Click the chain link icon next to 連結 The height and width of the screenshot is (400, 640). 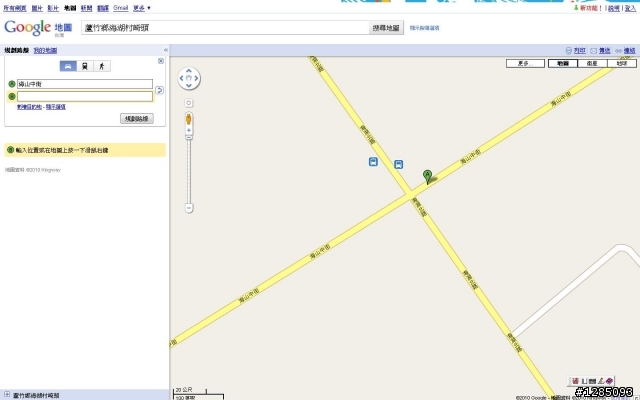[x=618, y=51]
